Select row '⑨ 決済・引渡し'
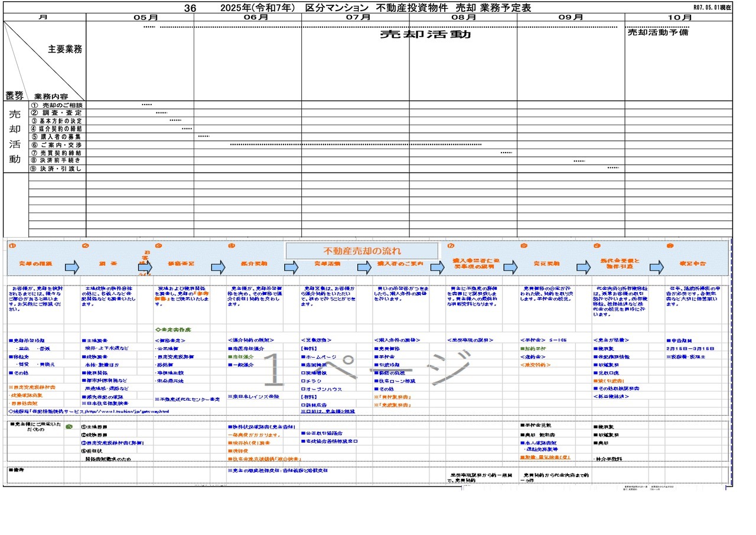The image size is (756, 535). tap(57, 168)
